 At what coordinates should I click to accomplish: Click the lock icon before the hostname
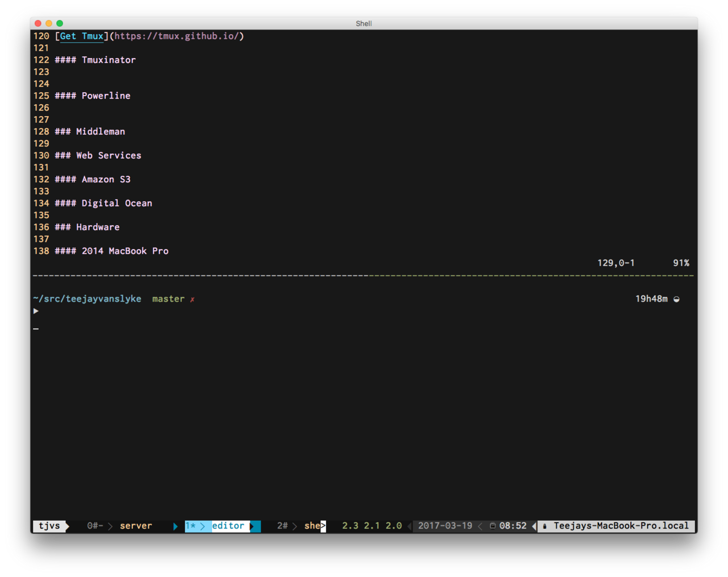coord(544,526)
